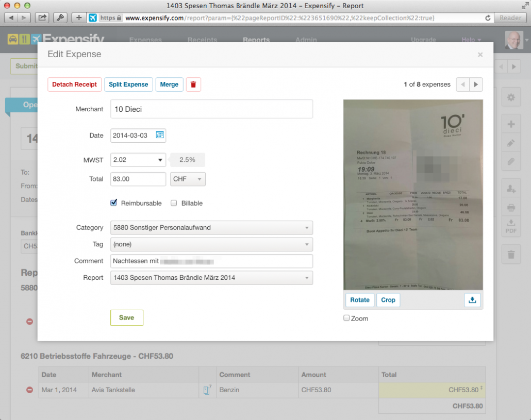Click the Safari forward navigation arrow
This screenshot has height=420, width=531.
point(24,18)
